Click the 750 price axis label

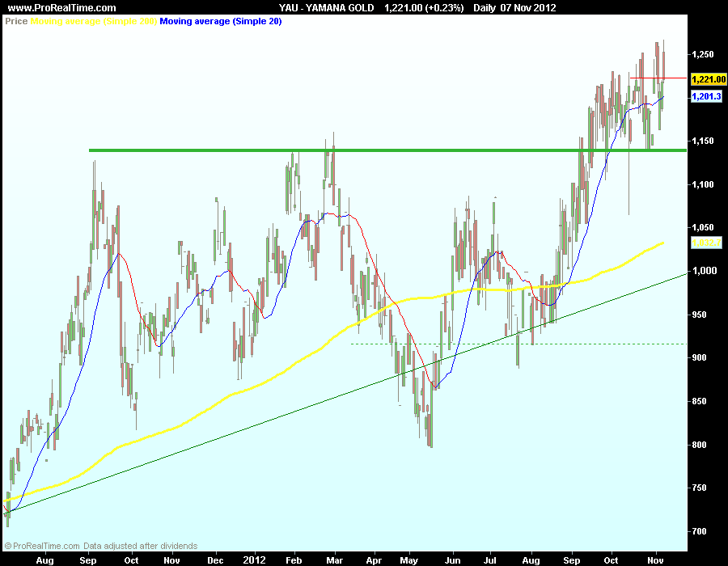click(x=699, y=488)
